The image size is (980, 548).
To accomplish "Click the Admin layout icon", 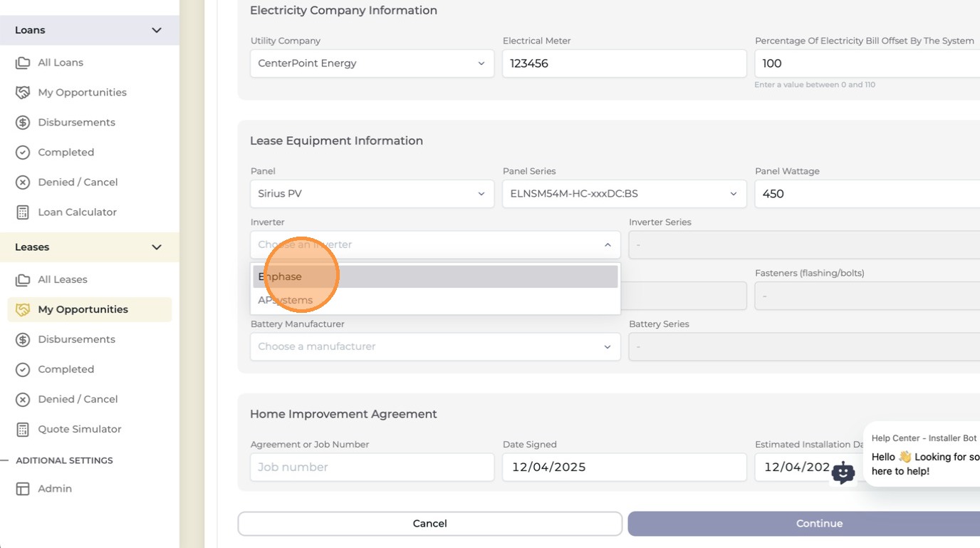I will [x=23, y=489].
